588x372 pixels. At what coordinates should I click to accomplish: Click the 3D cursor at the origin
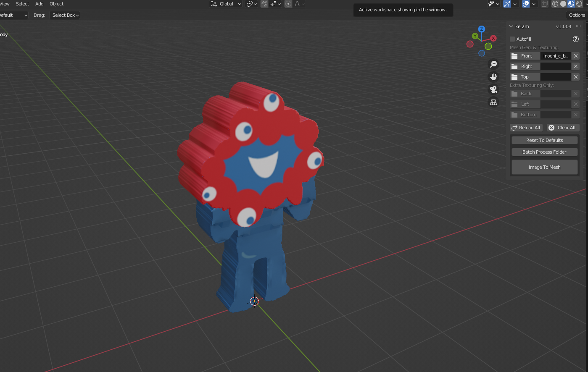254,301
